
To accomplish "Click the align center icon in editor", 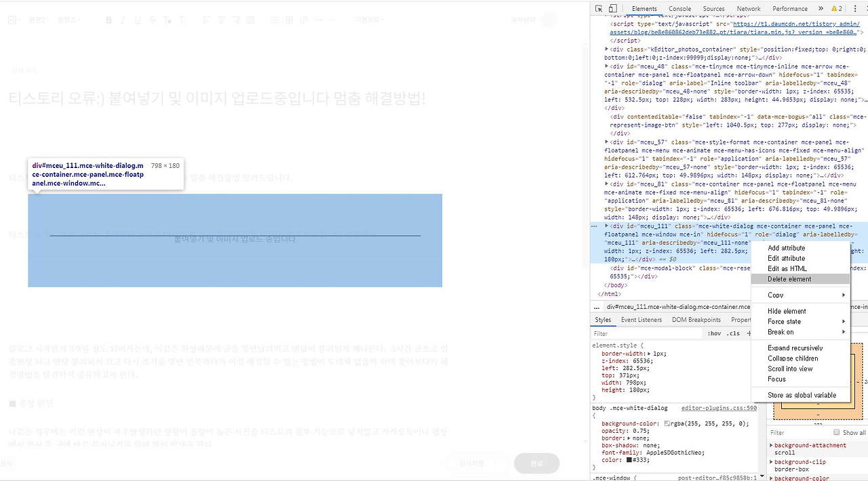I will [x=220, y=20].
